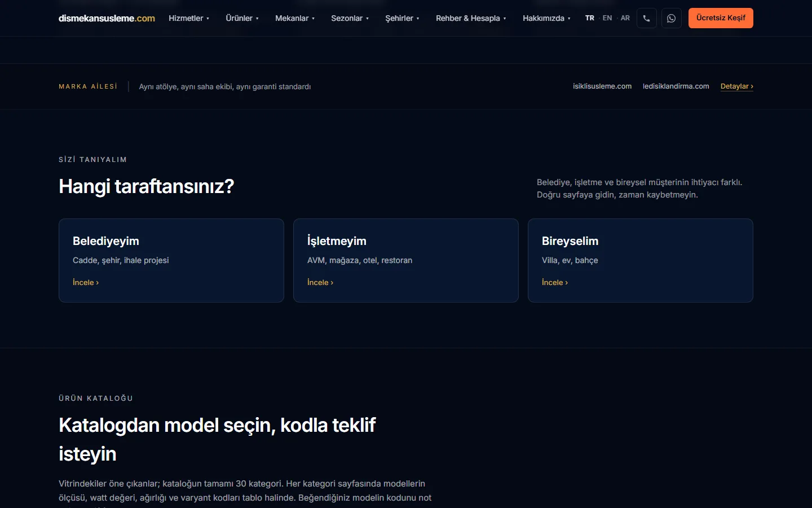Open the Belediyeyim card

[171, 260]
